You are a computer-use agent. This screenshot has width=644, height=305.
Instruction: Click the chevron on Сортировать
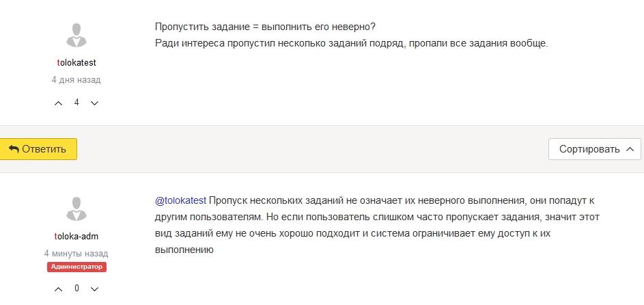630,149
